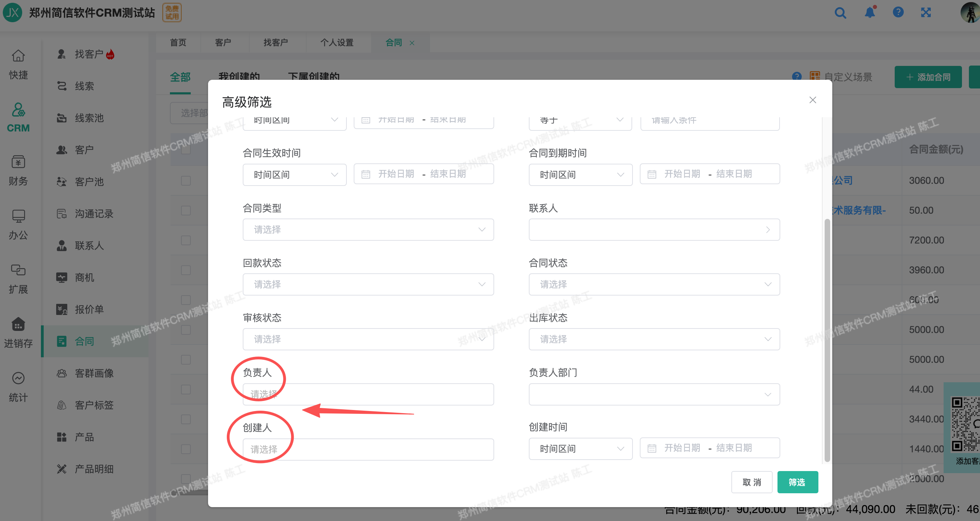Screen dimensions: 980x521
Task: Open the 回款状态 dropdown
Action: (x=368, y=284)
